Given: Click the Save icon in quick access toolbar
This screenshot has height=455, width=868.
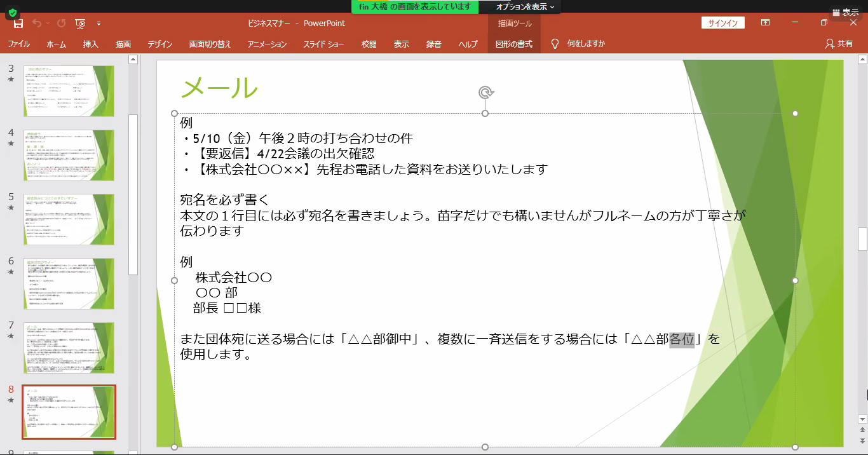Looking at the screenshot, I should (x=18, y=24).
